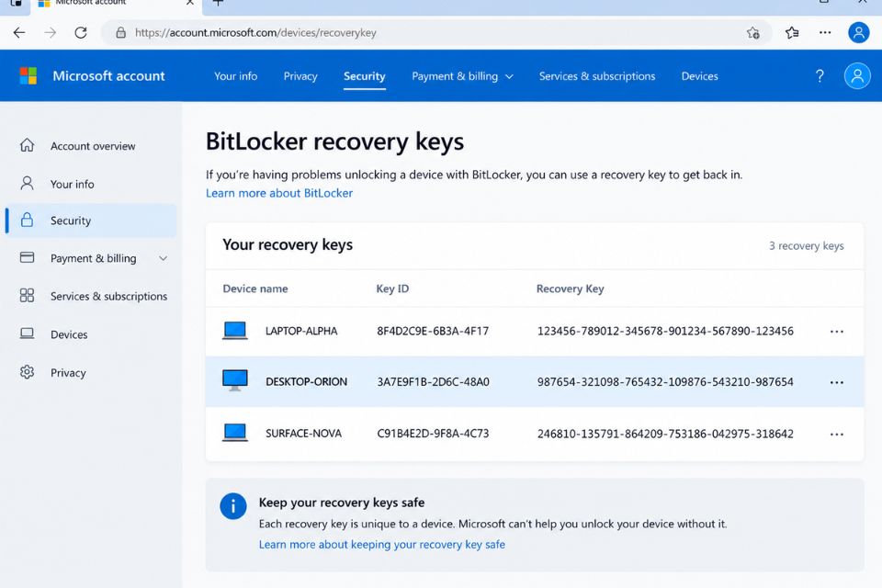Click the blue info circle icon
882x588 pixels.
coord(232,506)
